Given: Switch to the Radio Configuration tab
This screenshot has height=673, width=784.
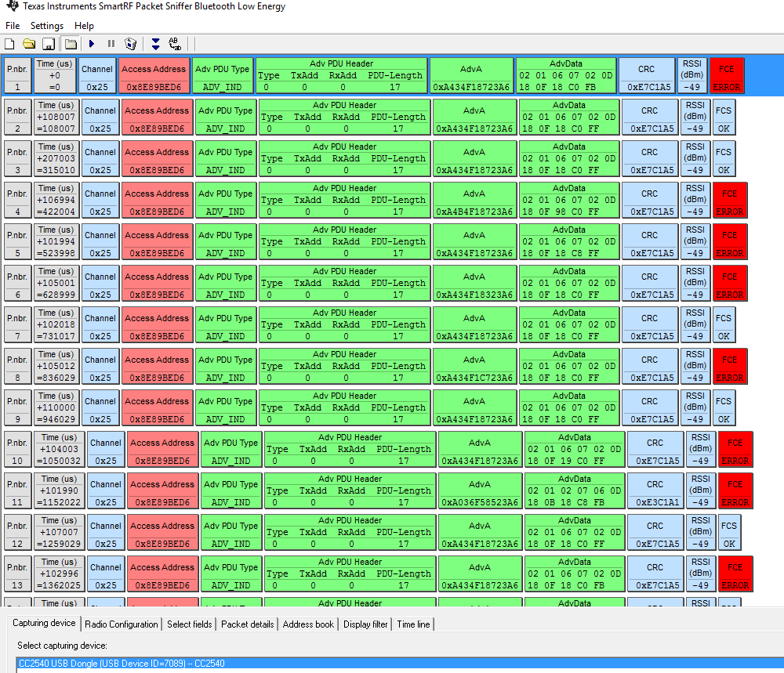Looking at the screenshot, I should [x=121, y=624].
